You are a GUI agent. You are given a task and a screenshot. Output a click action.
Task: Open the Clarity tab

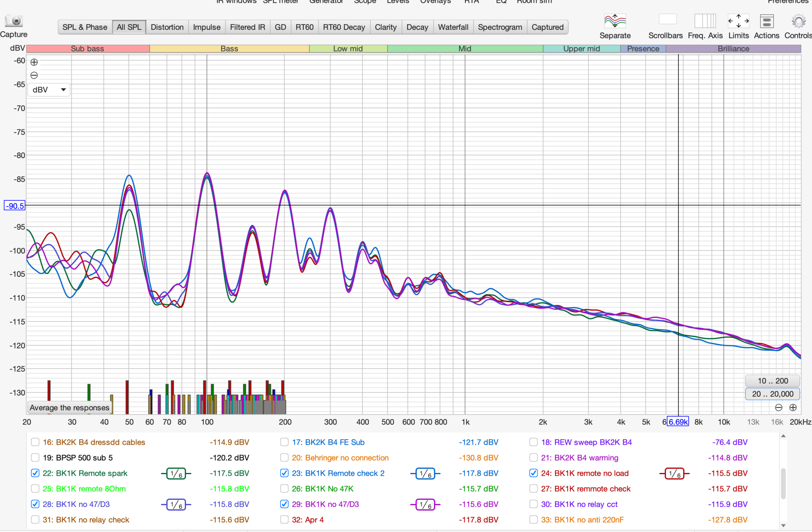[x=386, y=27]
